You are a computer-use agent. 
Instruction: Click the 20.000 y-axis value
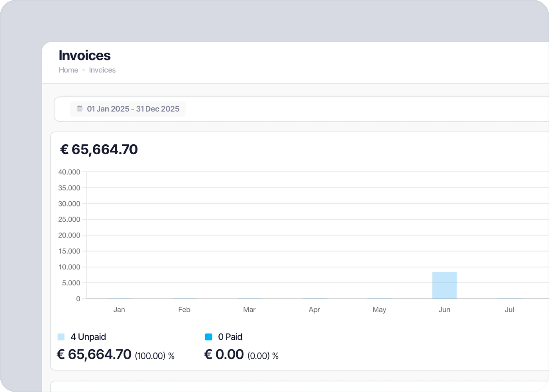pos(69,235)
